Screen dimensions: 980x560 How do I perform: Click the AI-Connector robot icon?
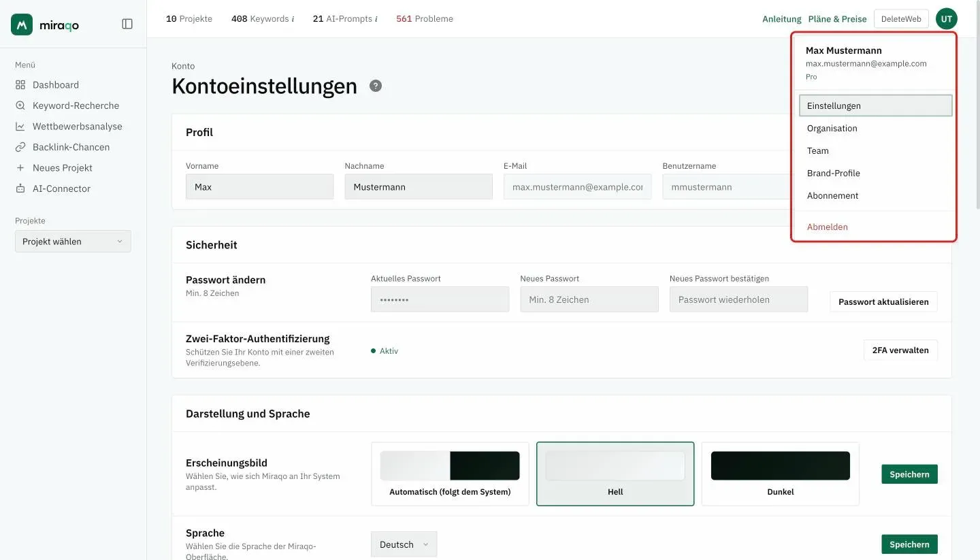point(20,188)
